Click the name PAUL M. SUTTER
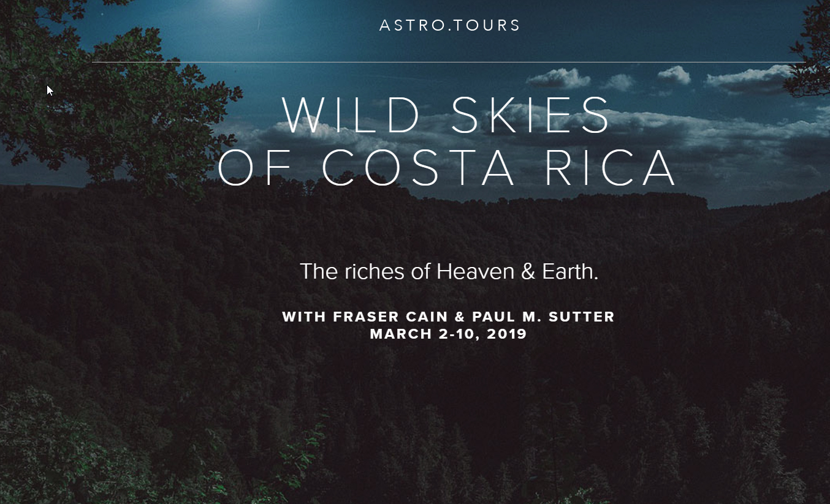Viewport: 830px width, 504px height. click(x=543, y=317)
